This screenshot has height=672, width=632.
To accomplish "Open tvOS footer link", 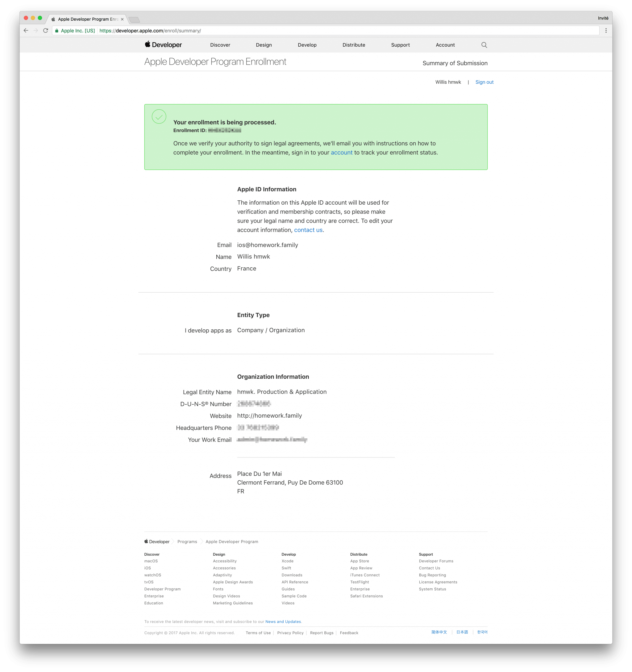I will pyautogui.click(x=149, y=582).
